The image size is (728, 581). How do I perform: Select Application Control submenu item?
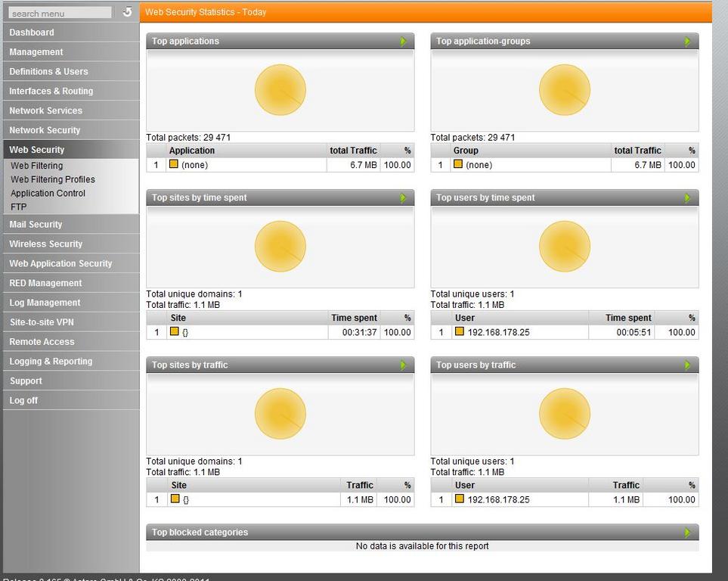48,193
